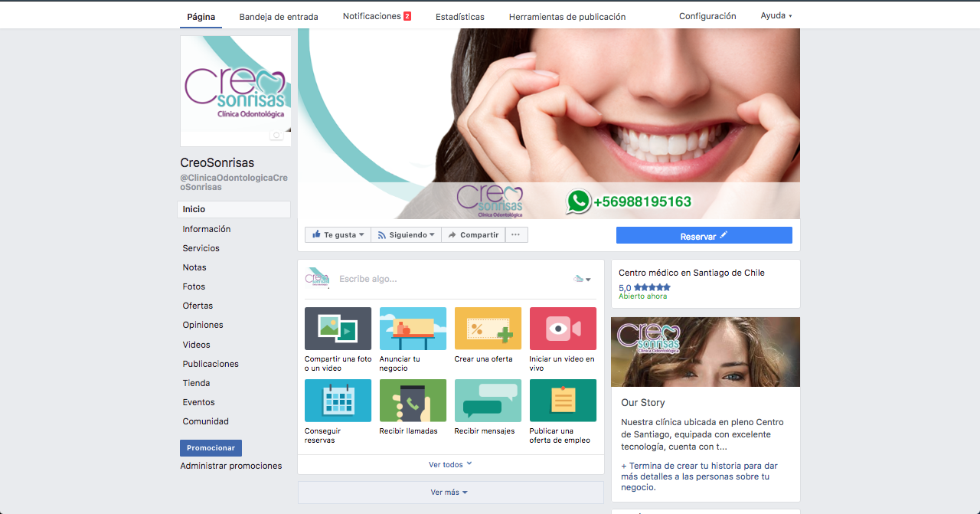Click the blue Reservar button
The image size is (980, 514).
(704, 236)
